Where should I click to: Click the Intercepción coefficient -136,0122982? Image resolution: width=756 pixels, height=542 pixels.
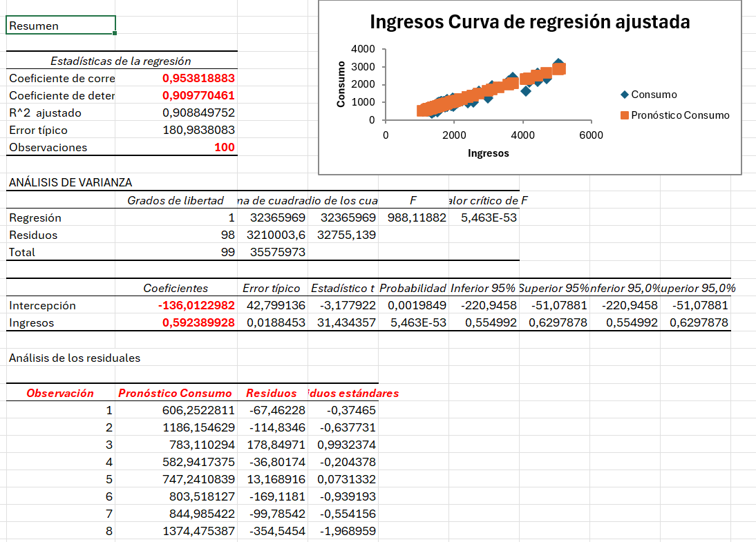pyautogui.click(x=195, y=305)
